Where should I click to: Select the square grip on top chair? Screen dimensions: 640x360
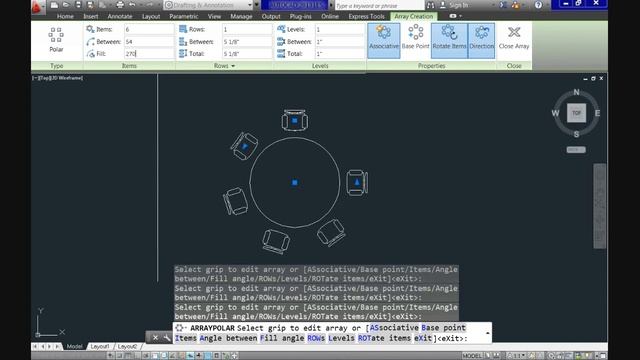click(295, 120)
